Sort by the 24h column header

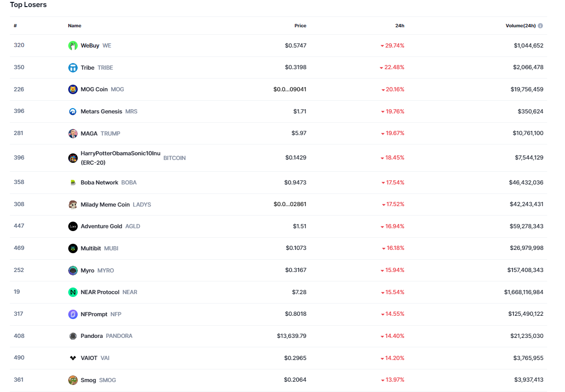pos(399,26)
